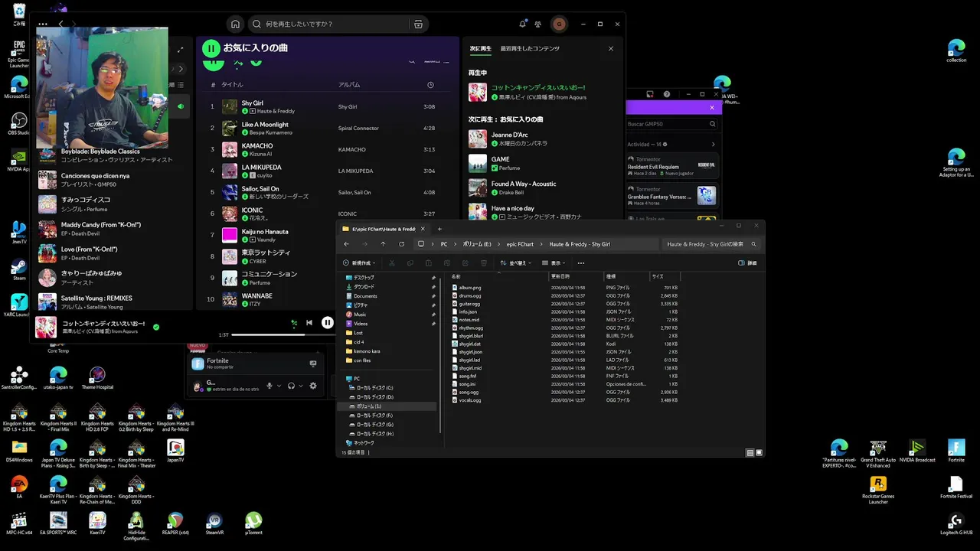The image size is (980, 551).
Task: Switch Spotify library to list view icon
Action: pos(181,85)
